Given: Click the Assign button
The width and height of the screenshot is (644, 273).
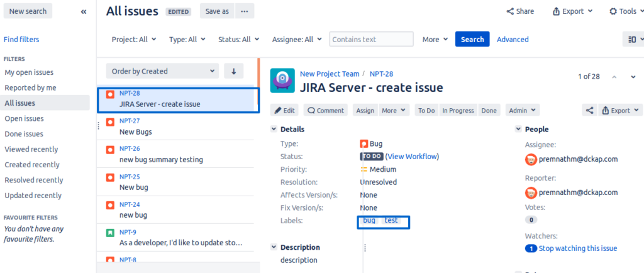Looking at the screenshot, I should pyautogui.click(x=365, y=111).
